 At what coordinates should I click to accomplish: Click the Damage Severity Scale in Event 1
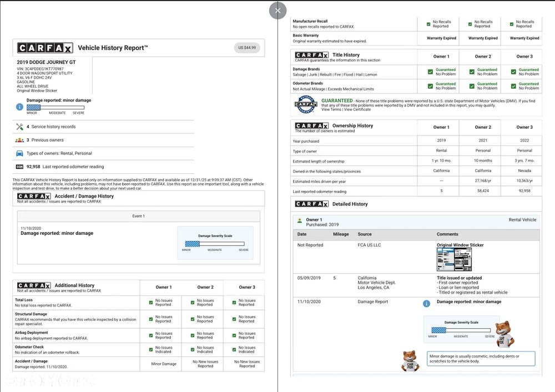click(x=215, y=244)
